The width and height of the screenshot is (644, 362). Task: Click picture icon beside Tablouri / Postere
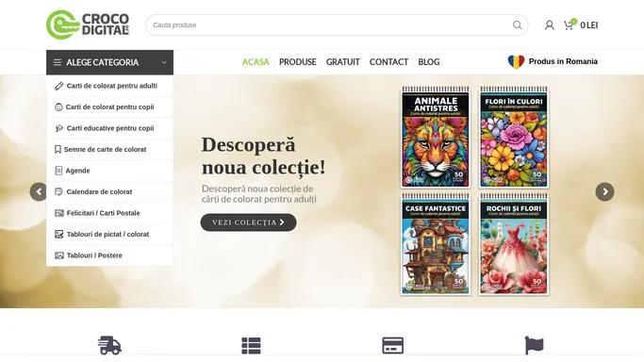pos(59,255)
